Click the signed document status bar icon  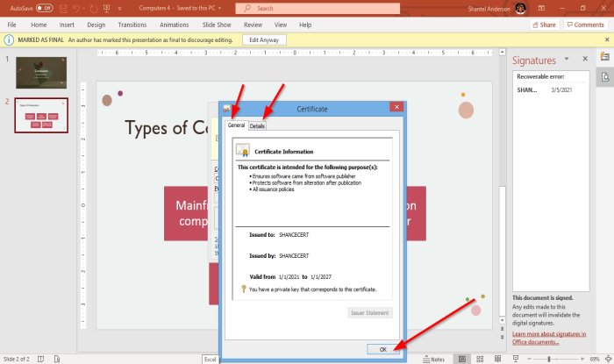[57, 359]
